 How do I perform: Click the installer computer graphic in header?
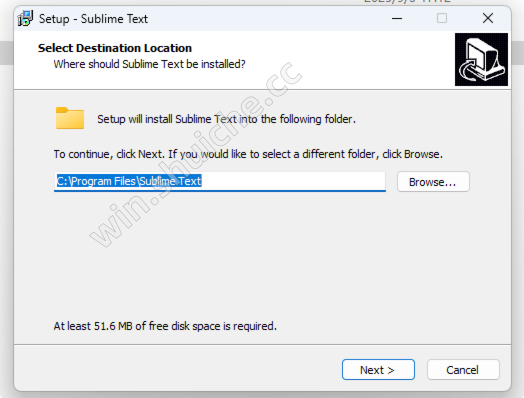tap(481, 59)
